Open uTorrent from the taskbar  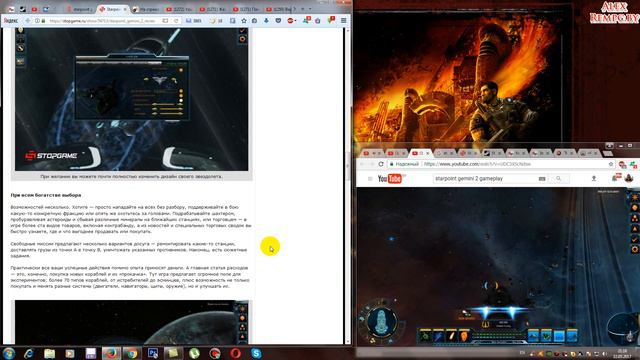click(194, 353)
